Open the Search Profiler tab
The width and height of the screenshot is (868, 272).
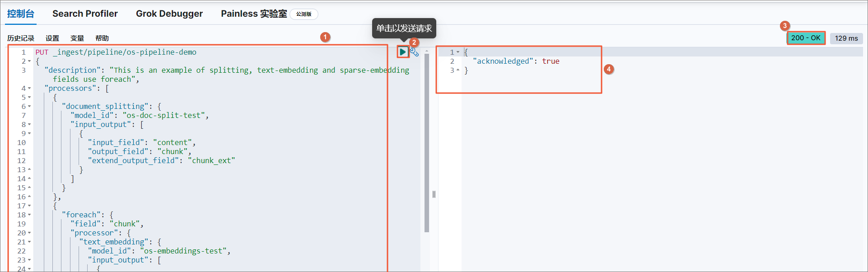pyautogui.click(x=85, y=14)
